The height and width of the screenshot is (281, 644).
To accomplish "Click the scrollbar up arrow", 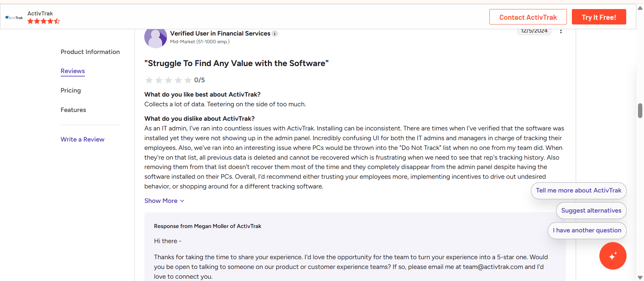I will pyautogui.click(x=640, y=8).
